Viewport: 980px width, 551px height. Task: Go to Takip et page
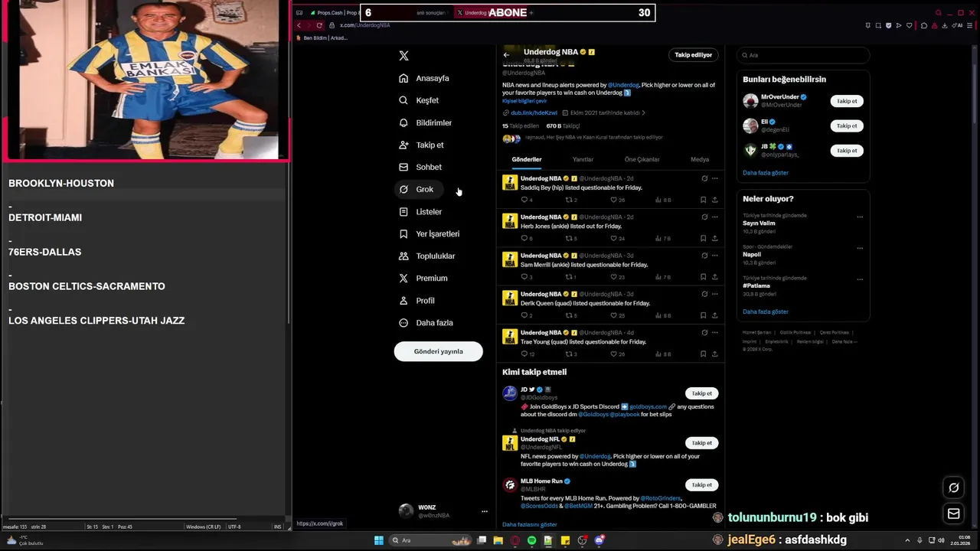pos(421,145)
